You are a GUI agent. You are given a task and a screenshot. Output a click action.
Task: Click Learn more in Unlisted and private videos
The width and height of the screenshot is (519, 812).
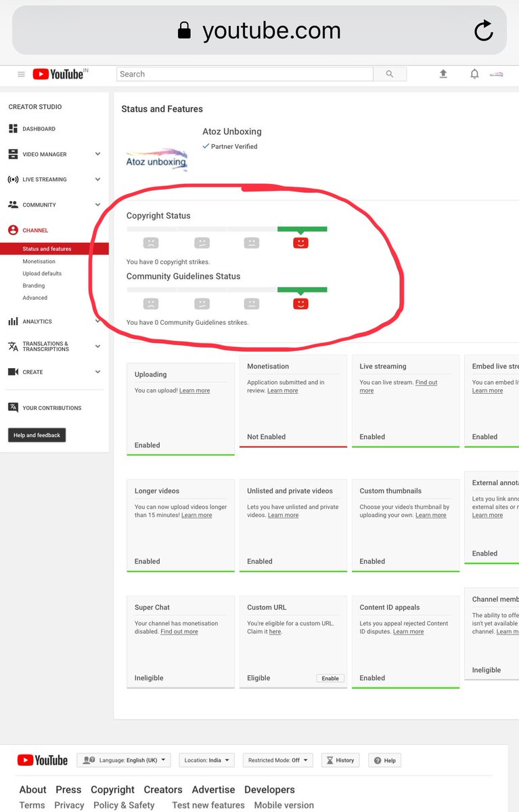click(x=284, y=515)
